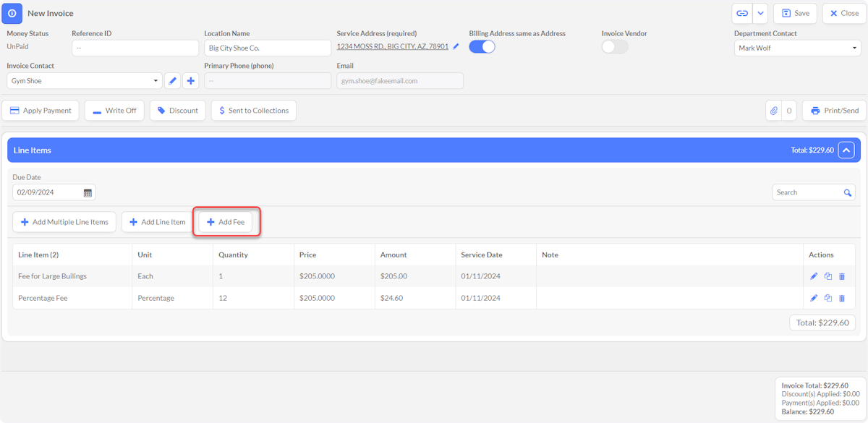Open attachments with the paperclip icon
868x423 pixels.
tap(774, 111)
